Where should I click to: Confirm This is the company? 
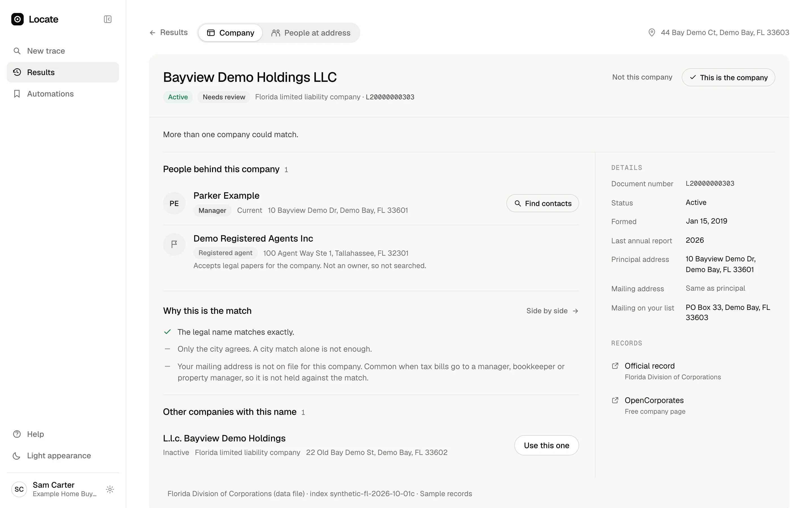tap(728, 77)
